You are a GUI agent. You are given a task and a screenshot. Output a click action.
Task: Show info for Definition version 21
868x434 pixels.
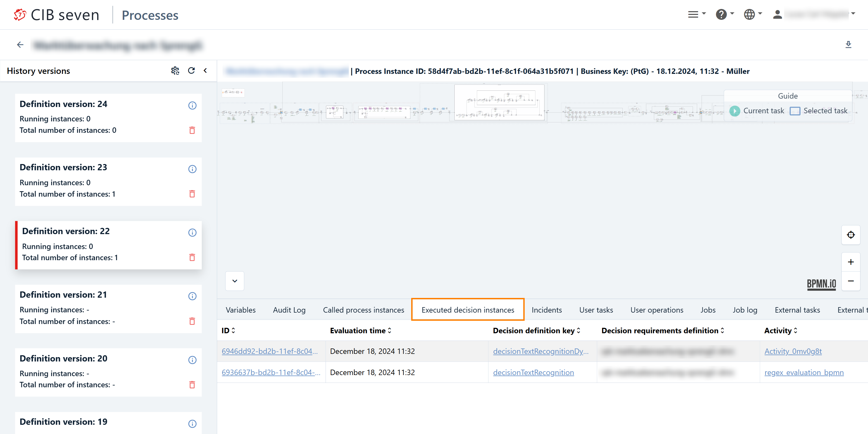[x=192, y=296]
